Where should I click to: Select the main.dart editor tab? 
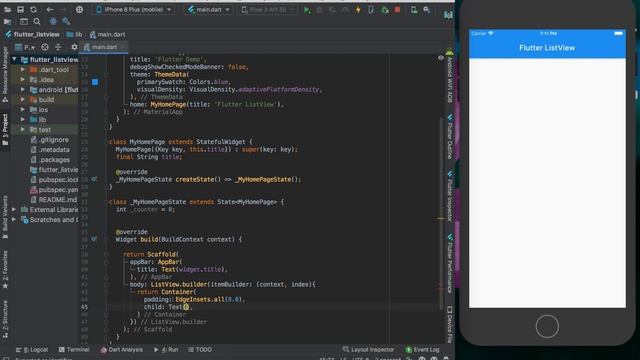104,47
